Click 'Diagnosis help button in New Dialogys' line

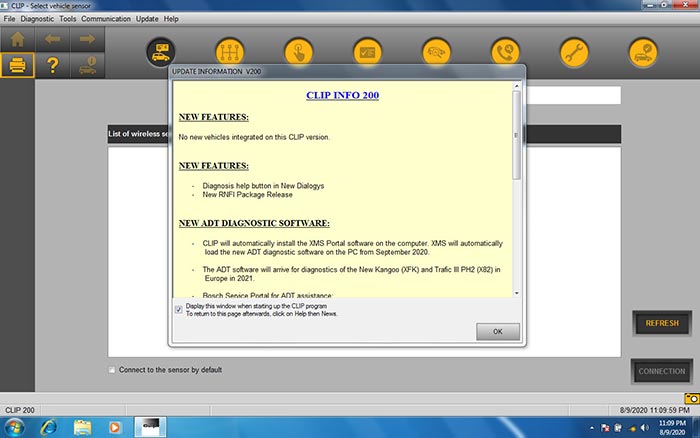[x=263, y=186]
